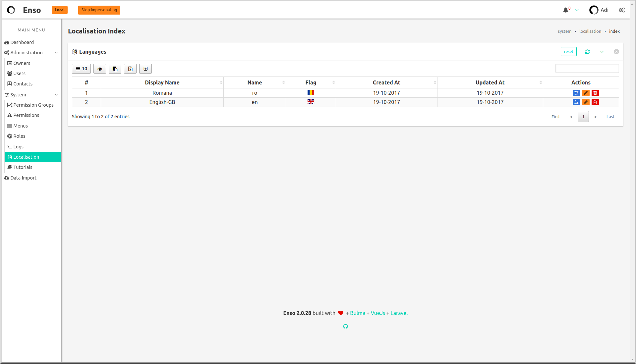Open Permission Groups in sidebar
636x364 pixels.
(x=33, y=105)
